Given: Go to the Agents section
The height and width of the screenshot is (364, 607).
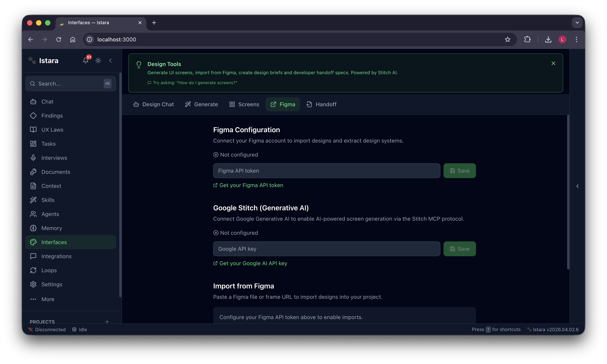Looking at the screenshot, I should (50, 214).
